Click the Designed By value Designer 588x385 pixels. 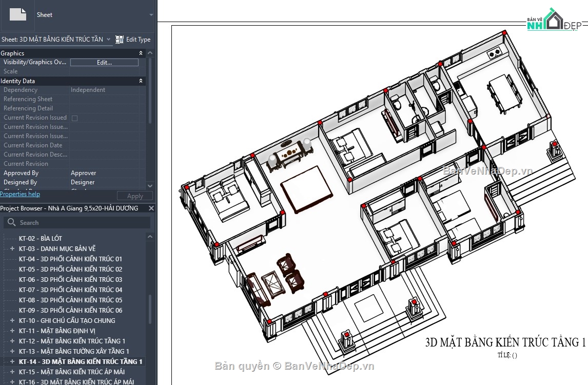point(83,182)
